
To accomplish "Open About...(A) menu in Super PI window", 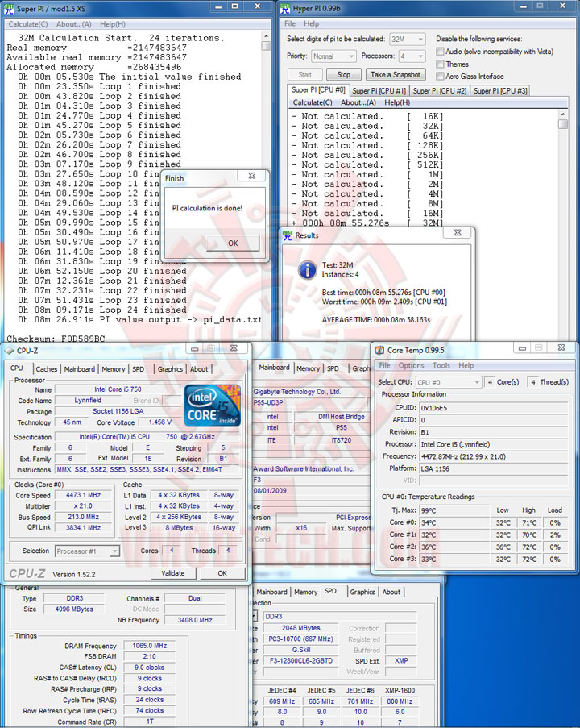I will 74,24.
